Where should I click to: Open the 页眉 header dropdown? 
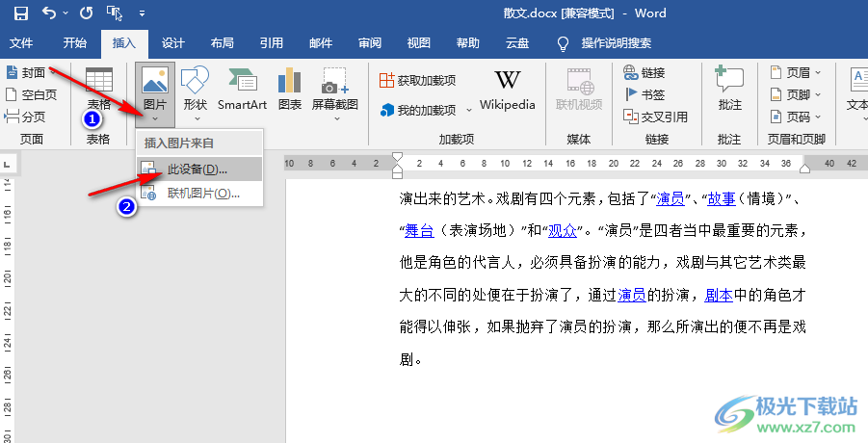[796, 72]
